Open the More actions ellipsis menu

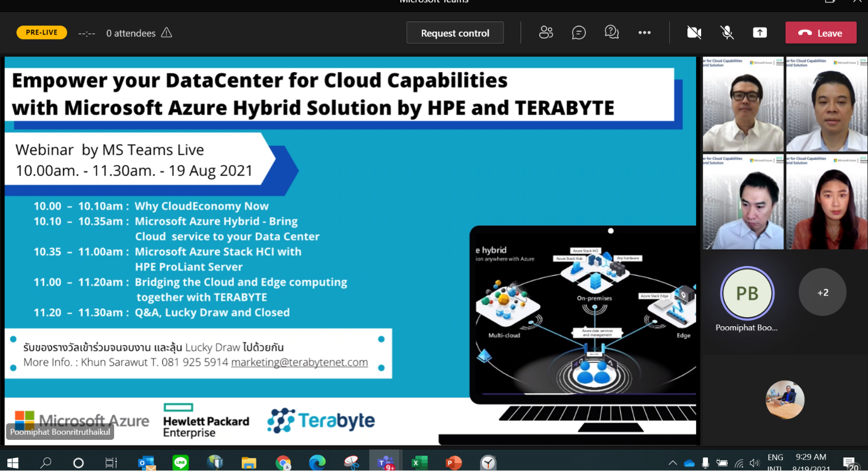click(644, 32)
